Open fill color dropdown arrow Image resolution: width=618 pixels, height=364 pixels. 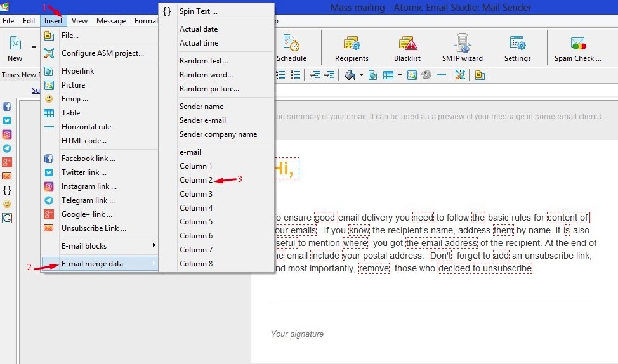coord(360,75)
